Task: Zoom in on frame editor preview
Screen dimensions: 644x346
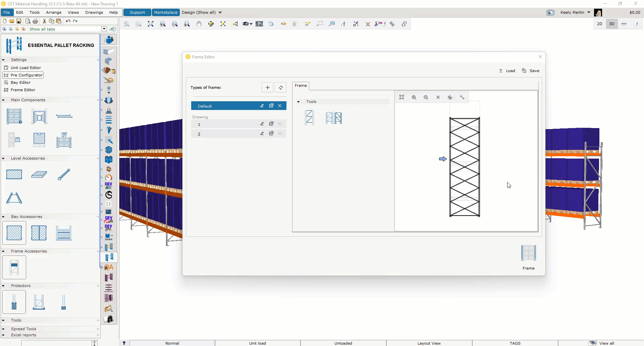Action: coord(414,97)
